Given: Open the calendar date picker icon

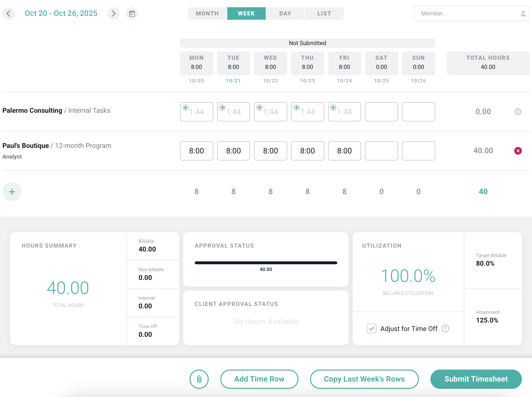Looking at the screenshot, I should point(132,13).
